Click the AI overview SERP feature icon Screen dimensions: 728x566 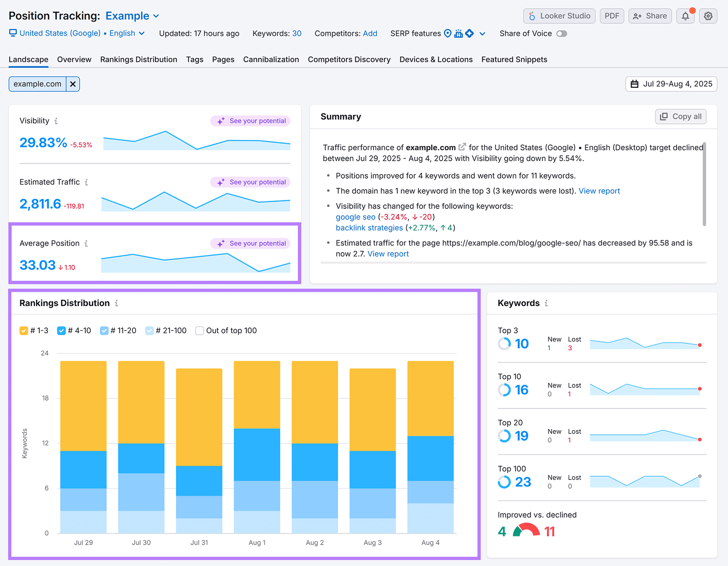(x=469, y=33)
